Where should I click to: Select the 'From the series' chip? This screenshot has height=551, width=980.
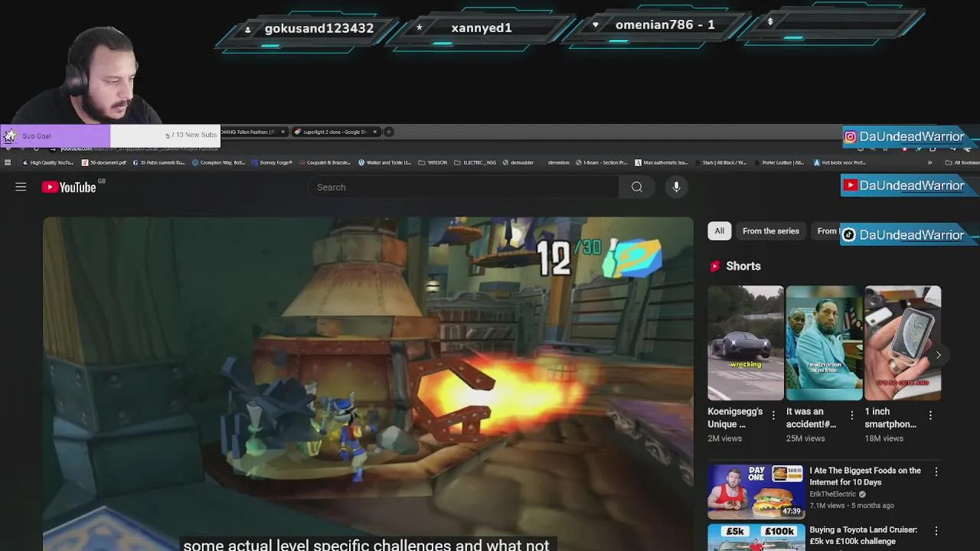pyautogui.click(x=770, y=231)
